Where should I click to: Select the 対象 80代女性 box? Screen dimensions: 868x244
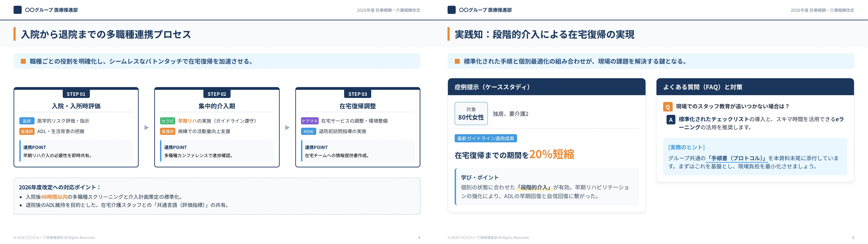tap(471, 114)
